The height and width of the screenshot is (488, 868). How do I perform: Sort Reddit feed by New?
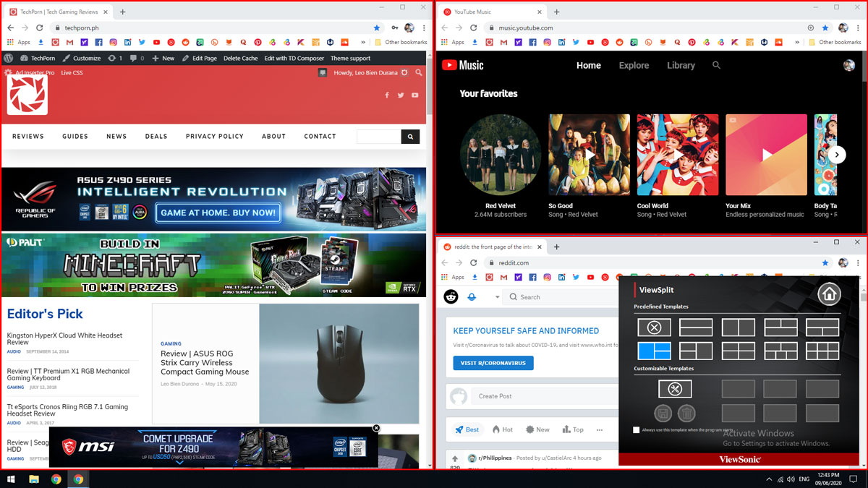pos(537,429)
